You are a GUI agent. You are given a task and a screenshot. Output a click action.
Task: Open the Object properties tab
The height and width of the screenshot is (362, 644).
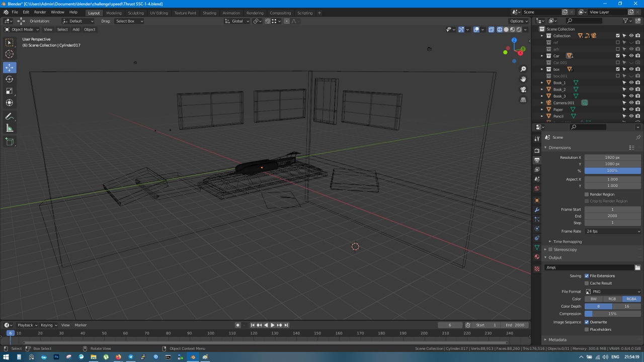coord(537,200)
